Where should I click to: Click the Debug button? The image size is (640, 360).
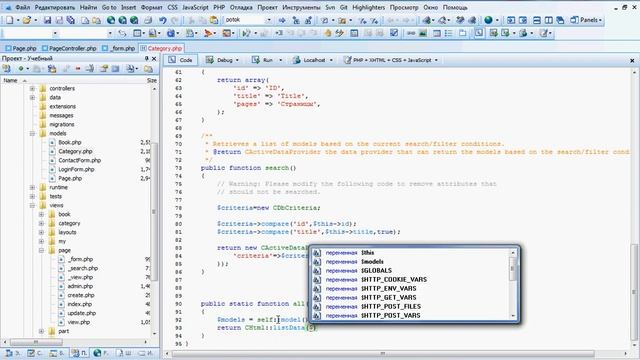219,60
